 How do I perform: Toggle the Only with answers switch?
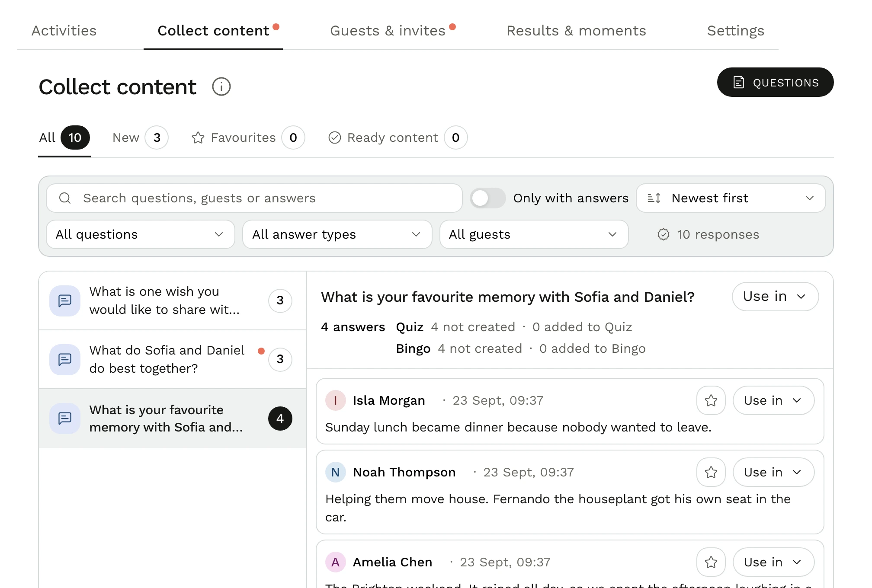[488, 198]
